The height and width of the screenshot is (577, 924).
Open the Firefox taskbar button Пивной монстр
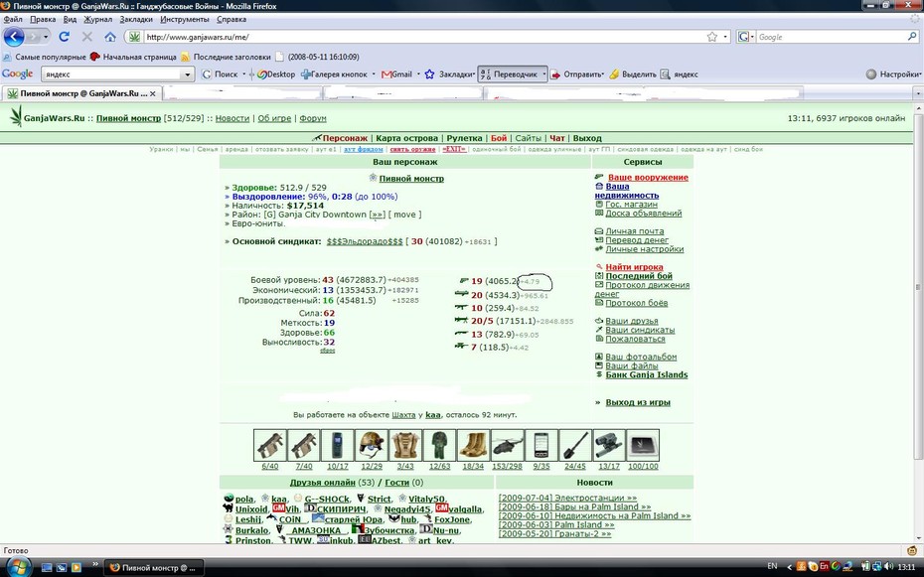tap(154, 568)
